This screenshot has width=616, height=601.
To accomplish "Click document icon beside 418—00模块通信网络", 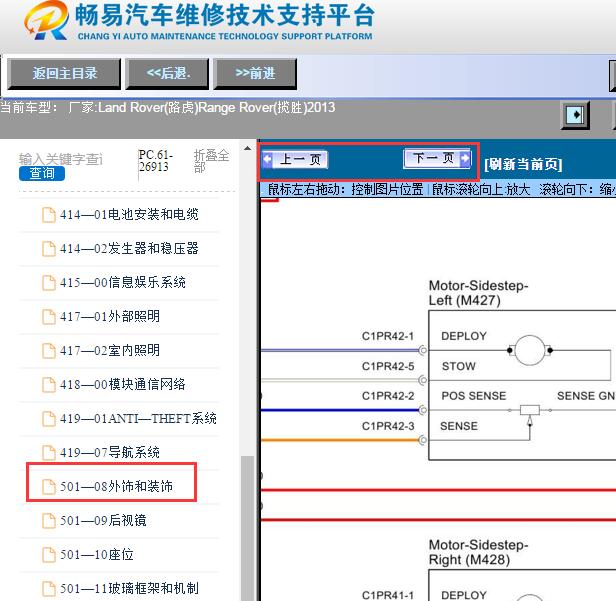I will 49,385.
